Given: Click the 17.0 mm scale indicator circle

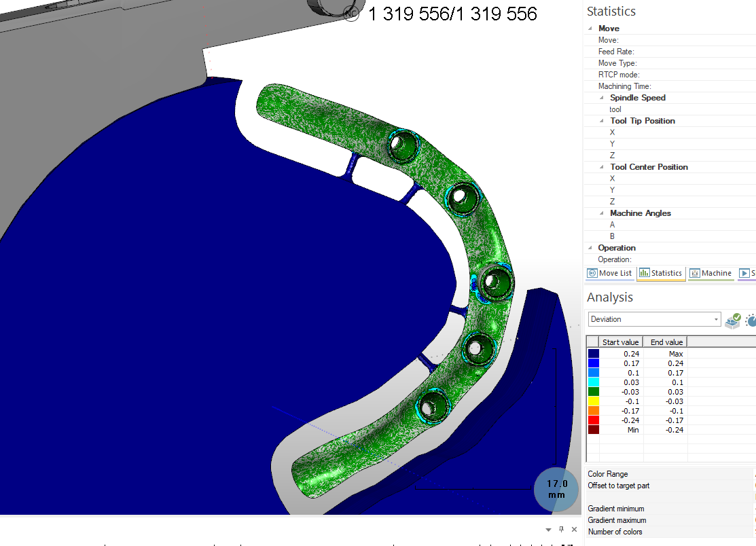Looking at the screenshot, I should click(556, 489).
